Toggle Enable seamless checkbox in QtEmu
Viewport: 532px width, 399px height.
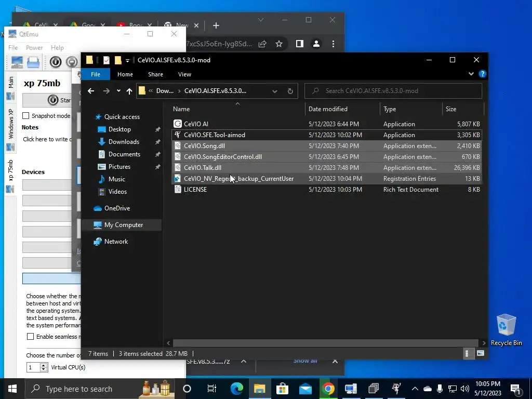click(31, 337)
